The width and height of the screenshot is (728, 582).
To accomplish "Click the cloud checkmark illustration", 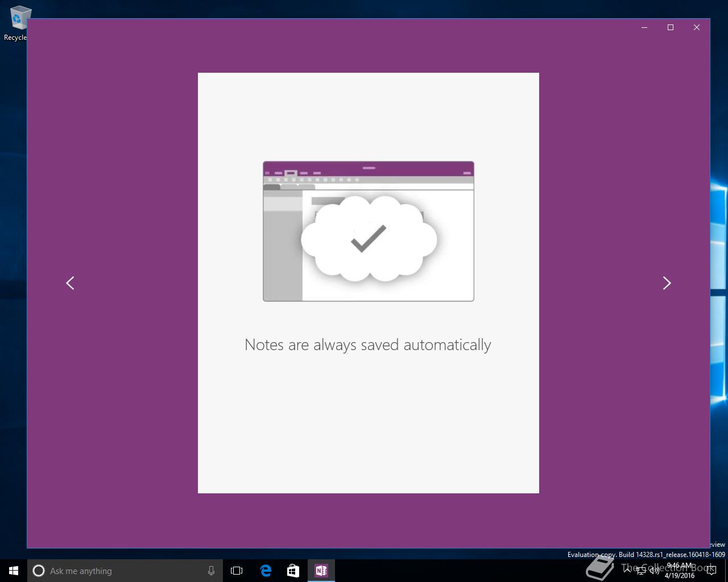I will [369, 239].
